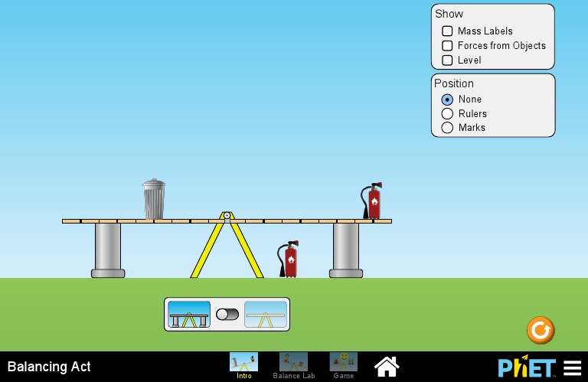This screenshot has width=588, height=382.
Task: Switch to the Intro screen tab
Action: pyautogui.click(x=243, y=366)
